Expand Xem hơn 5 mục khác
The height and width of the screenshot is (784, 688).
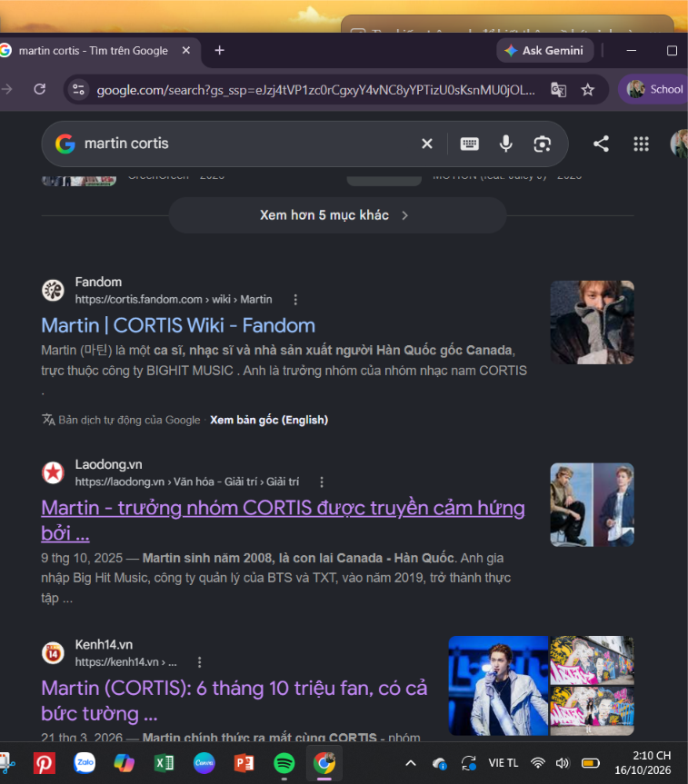[338, 215]
